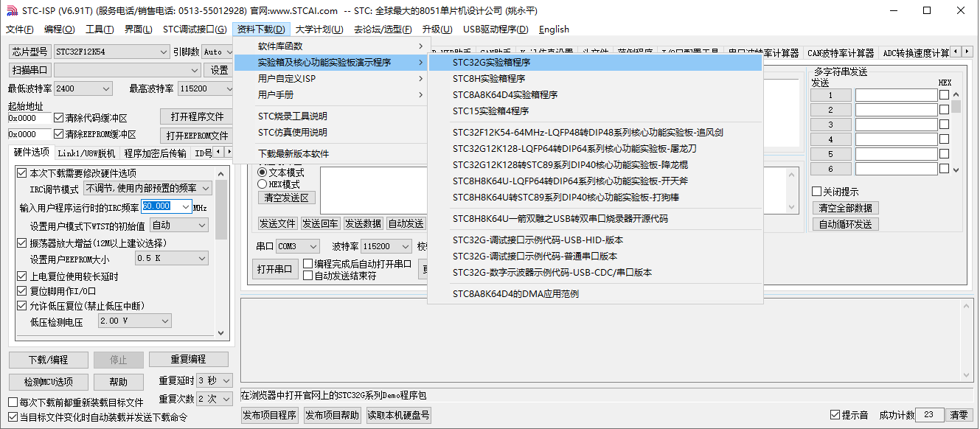Click 扫描串口 button
This screenshot has width=980, height=429.
tap(29, 70)
